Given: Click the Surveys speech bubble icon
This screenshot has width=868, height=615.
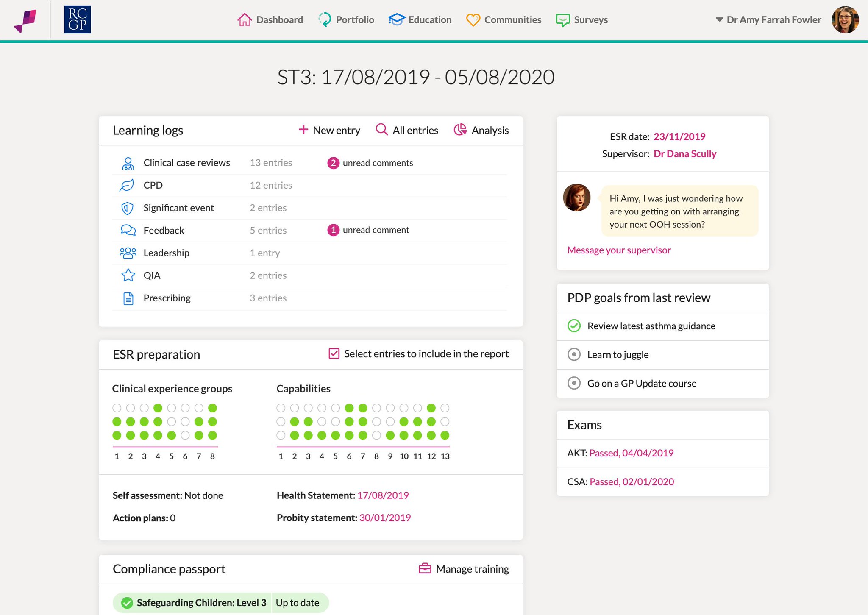Looking at the screenshot, I should point(563,20).
